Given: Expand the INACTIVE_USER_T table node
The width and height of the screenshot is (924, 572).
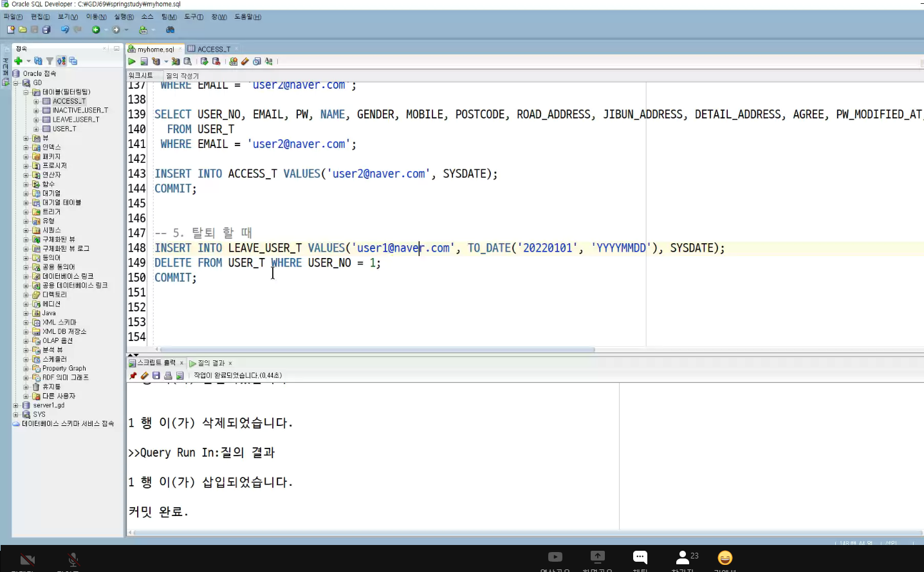Looking at the screenshot, I should point(37,111).
